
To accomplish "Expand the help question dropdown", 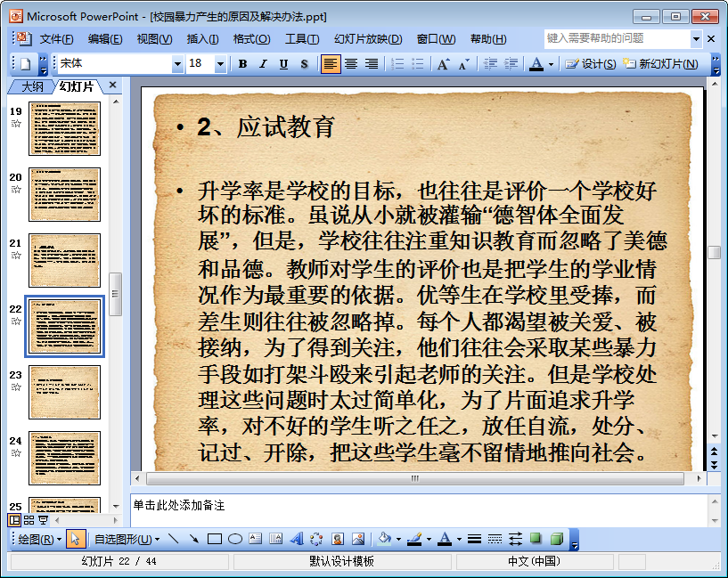I will (x=696, y=39).
